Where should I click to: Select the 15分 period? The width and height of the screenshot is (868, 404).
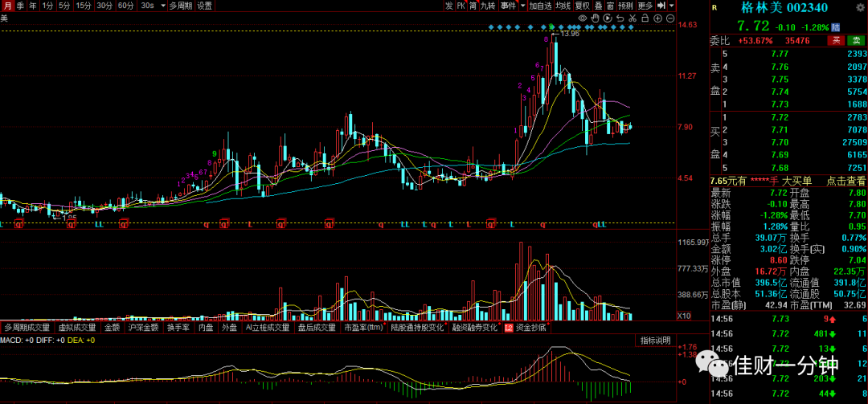click(x=84, y=6)
